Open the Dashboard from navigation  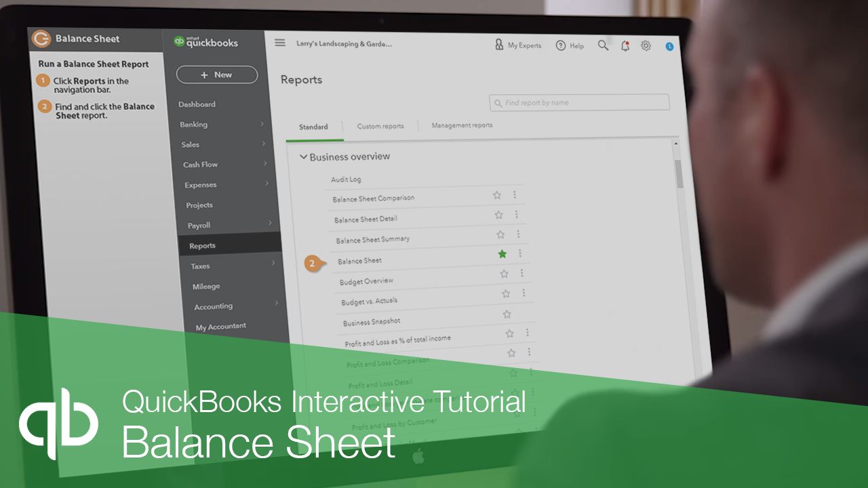click(197, 104)
